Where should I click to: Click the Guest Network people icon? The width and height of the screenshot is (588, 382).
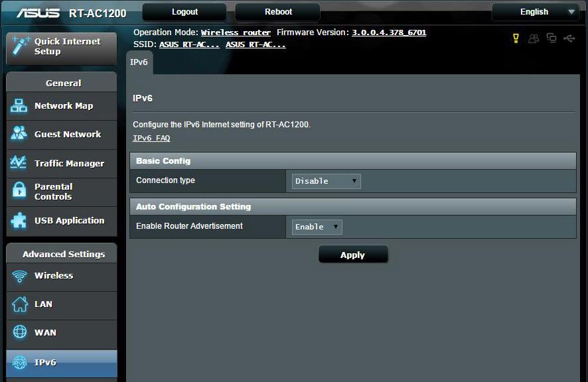(x=19, y=133)
